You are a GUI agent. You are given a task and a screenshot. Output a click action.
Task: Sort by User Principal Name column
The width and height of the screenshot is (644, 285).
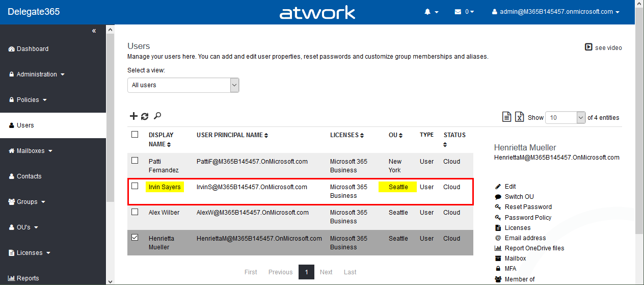232,135
